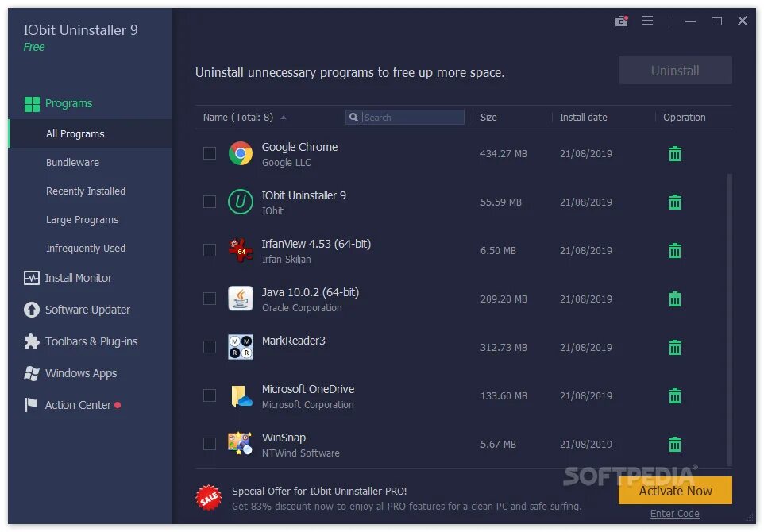This screenshot has height=532, width=764.
Task: Click the Activate Now button
Action: 675,491
